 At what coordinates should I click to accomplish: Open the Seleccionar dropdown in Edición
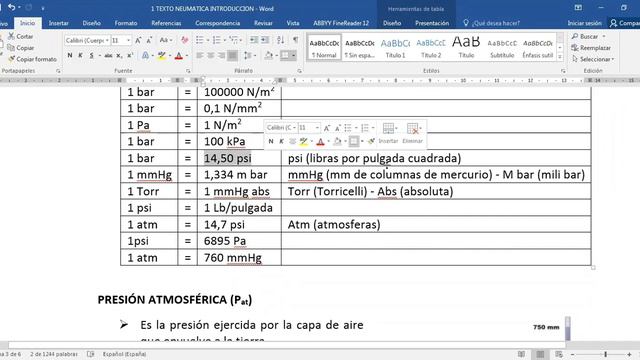(593, 59)
